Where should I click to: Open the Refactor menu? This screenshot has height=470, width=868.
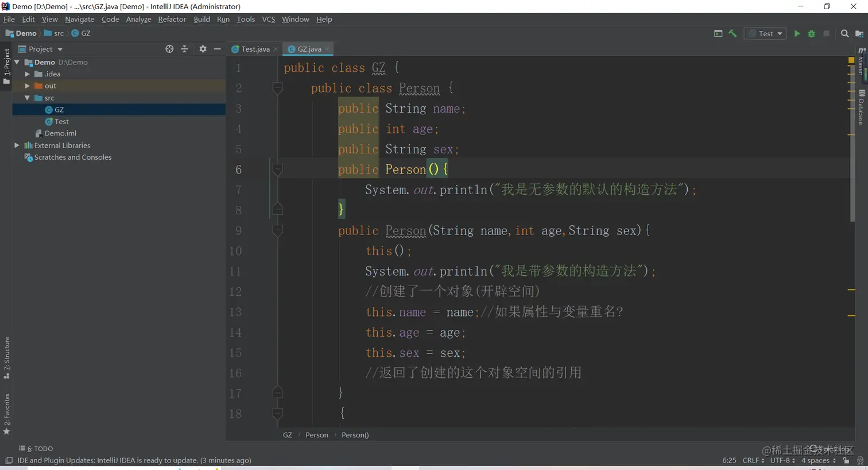coord(172,19)
